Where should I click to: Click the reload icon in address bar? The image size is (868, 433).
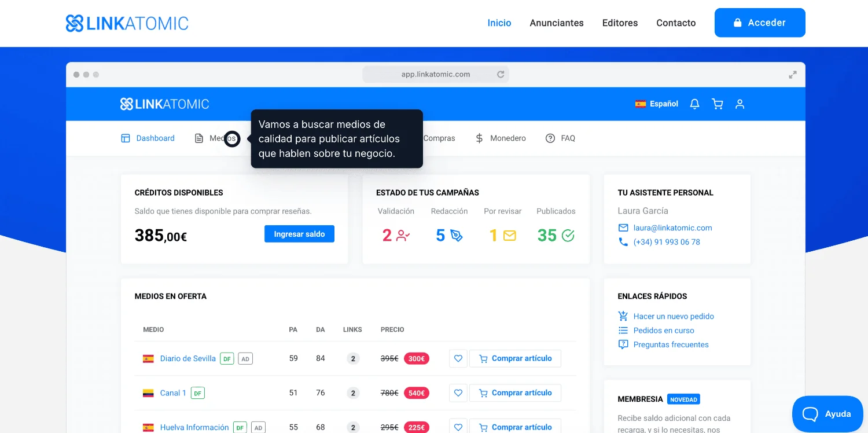tap(501, 74)
